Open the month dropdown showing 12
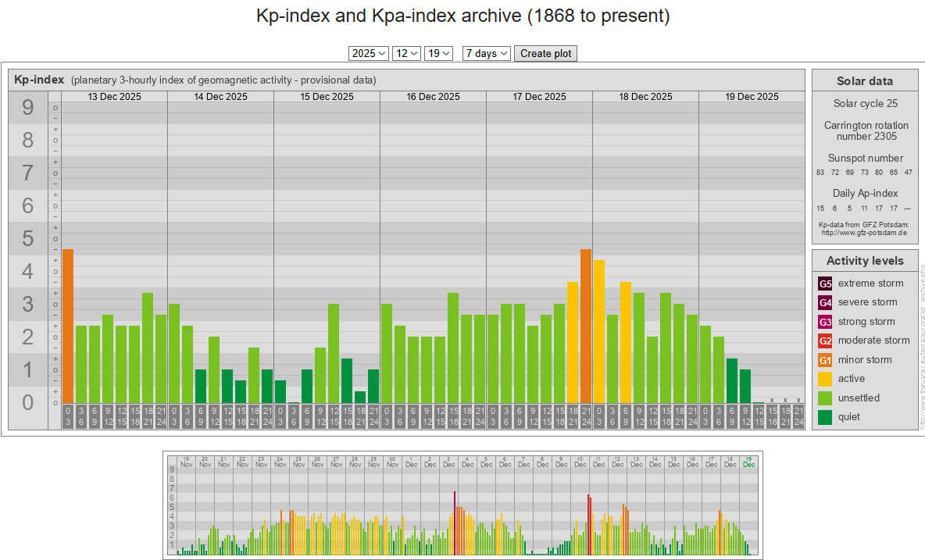This screenshot has width=925, height=560. click(406, 53)
